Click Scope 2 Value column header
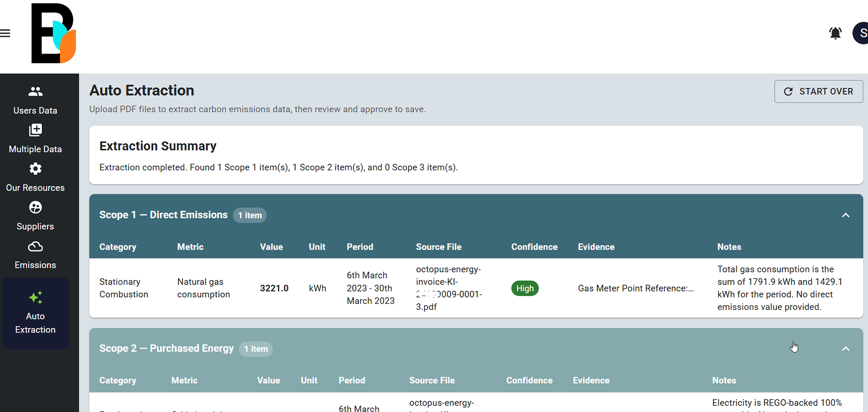Image resolution: width=868 pixels, height=412 pixels. tap(269, 381)
